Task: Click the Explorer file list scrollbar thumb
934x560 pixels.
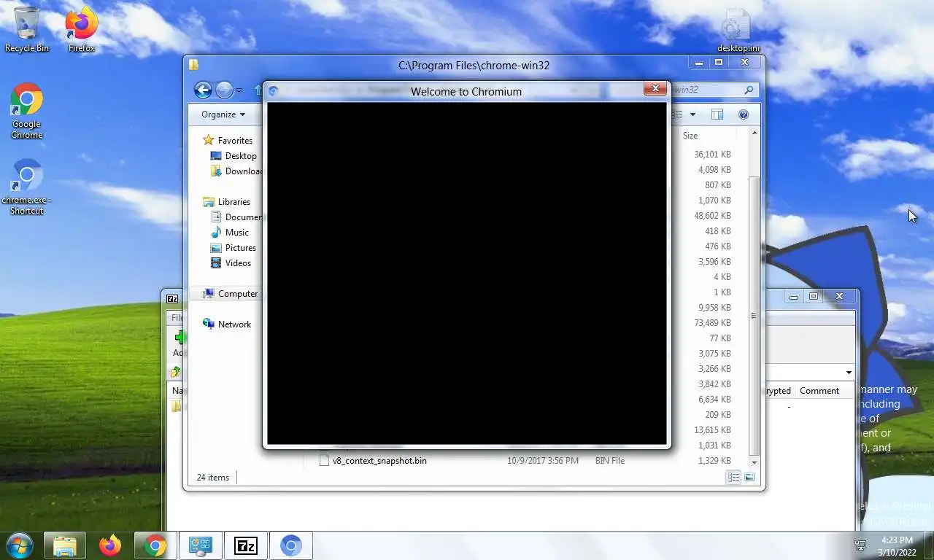Action: pyautogui.click(x=754, y=316)
